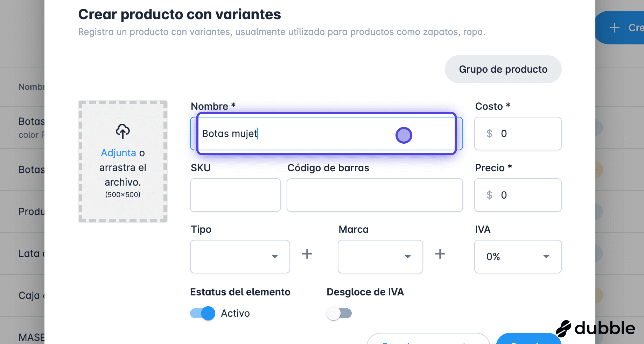
Task: Click the Adjunta link to attach file
Action: point(118,153)
